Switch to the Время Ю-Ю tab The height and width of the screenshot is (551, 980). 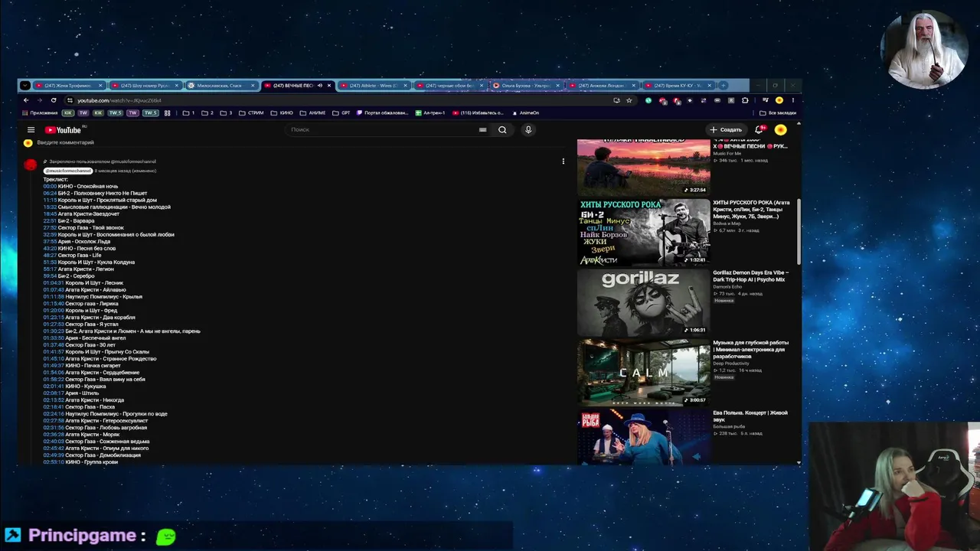pyautogui.click(x=679, y=85)
